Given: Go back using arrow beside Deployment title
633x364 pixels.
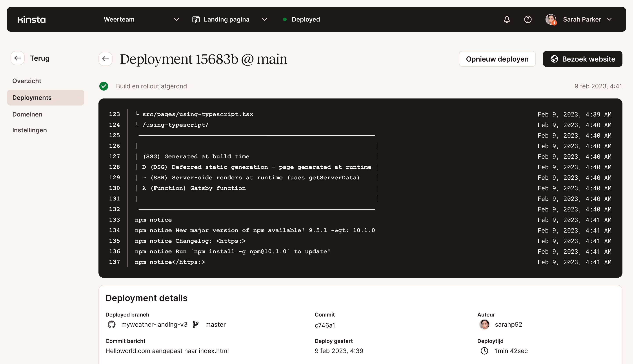Looking at the screenshot, I should click(105, 59).
